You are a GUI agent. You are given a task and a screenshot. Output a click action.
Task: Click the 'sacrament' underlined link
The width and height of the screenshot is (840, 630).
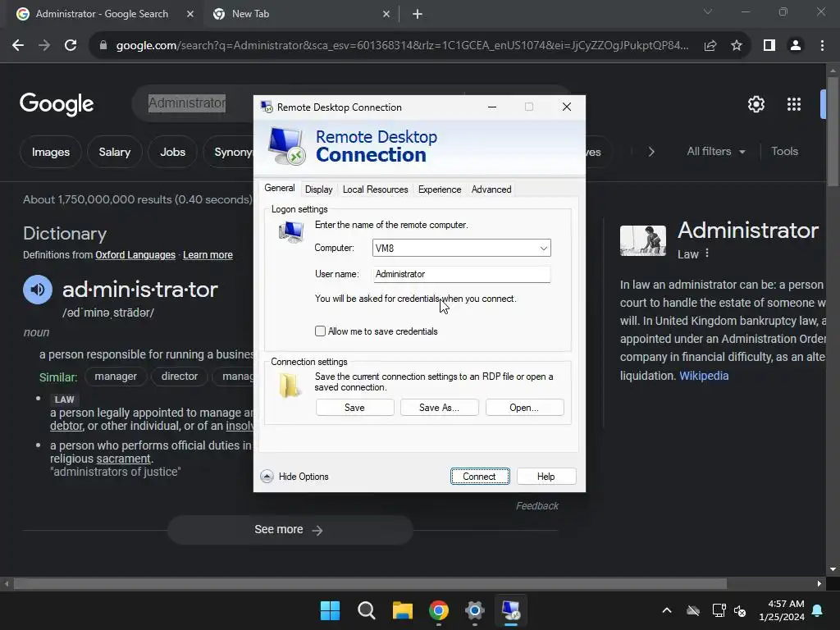coord(123,459)
